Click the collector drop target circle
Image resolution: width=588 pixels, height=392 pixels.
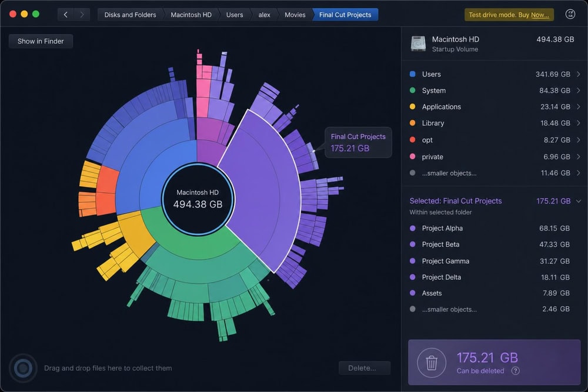pos(23,368)
